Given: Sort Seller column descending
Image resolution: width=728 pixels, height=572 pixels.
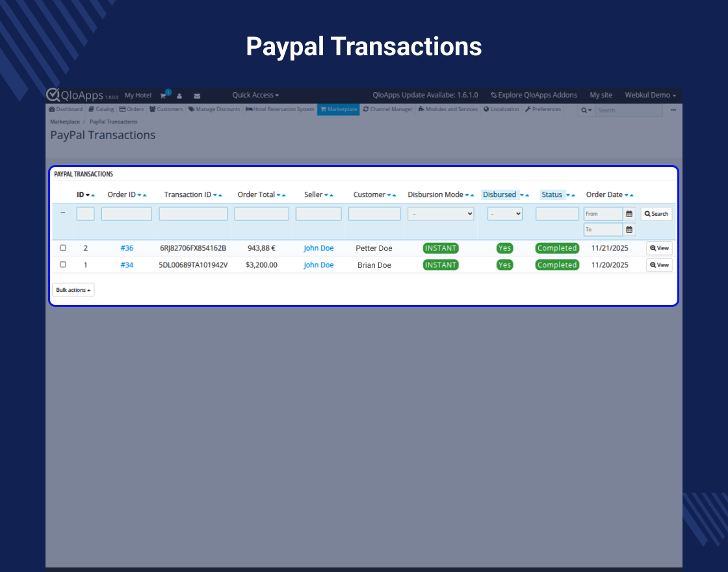Looking at the screenshot, I should pyautogui.click(x=326, y=195).
